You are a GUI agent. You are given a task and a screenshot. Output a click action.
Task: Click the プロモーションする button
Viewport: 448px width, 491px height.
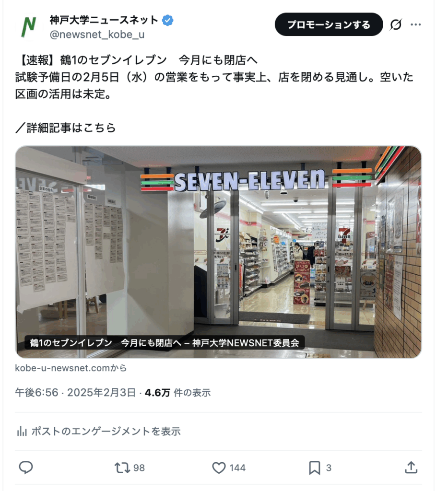tap(329, 24)
